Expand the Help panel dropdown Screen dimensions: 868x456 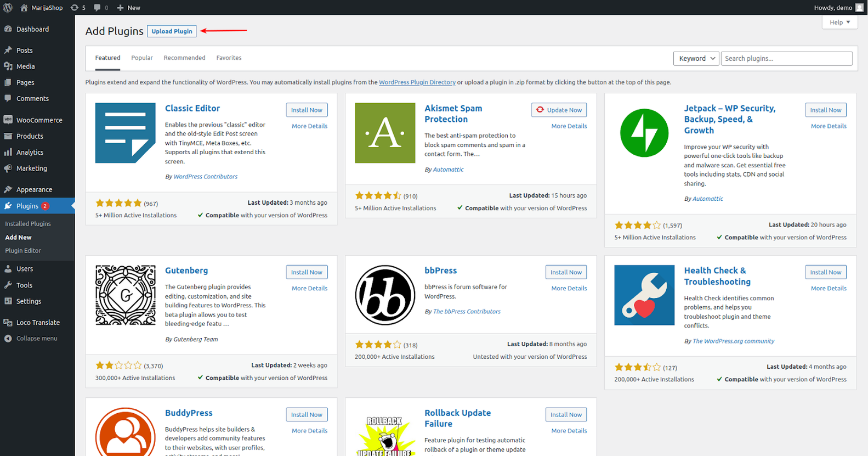click(x=839, y=22)
